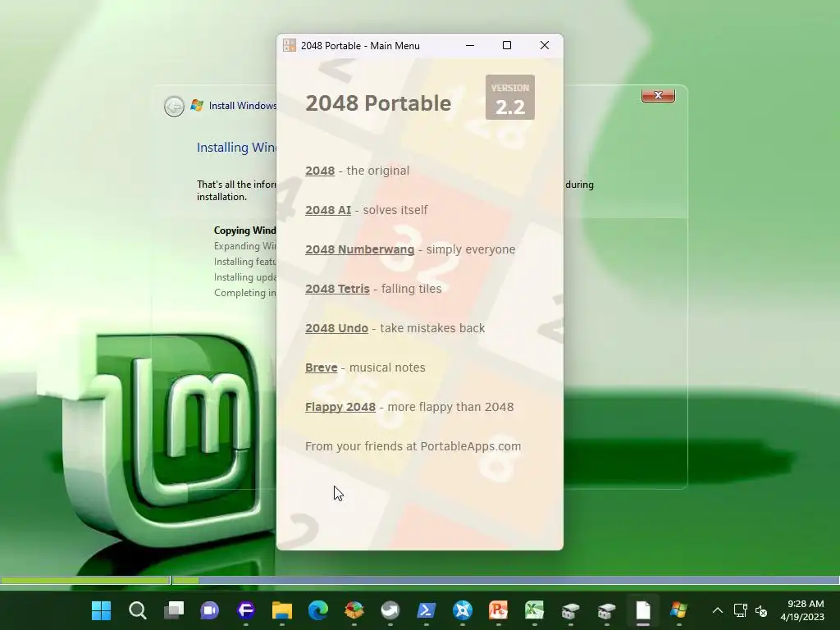Click "Installing featu" step in Install Windows
This screenshot has height=630, width=840.
pyautogui.click(x=244, y=262)
